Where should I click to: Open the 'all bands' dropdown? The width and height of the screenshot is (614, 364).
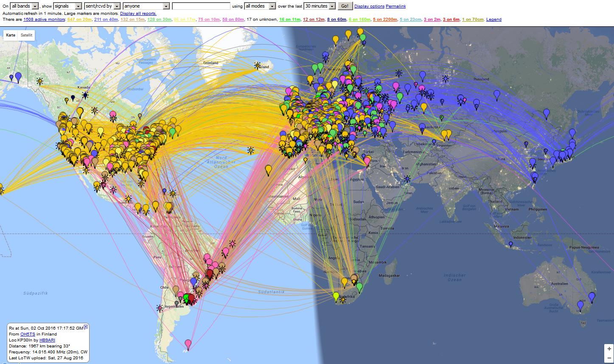[x=25, y=6]
